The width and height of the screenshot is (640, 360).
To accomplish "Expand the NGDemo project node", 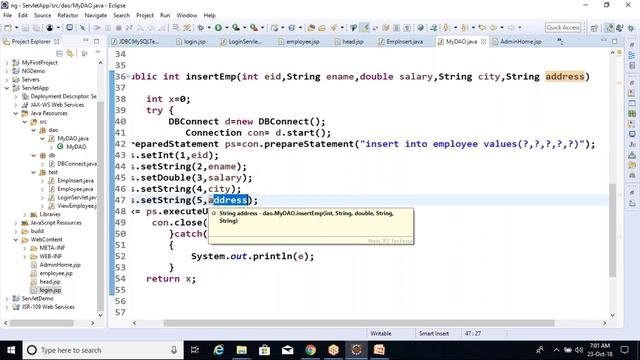I will tap(7, 71).
